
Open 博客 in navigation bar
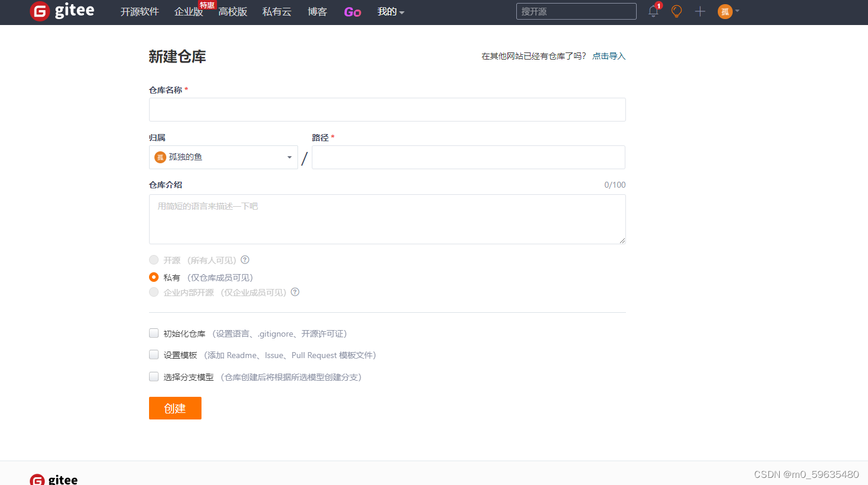[x=318, y=12]
